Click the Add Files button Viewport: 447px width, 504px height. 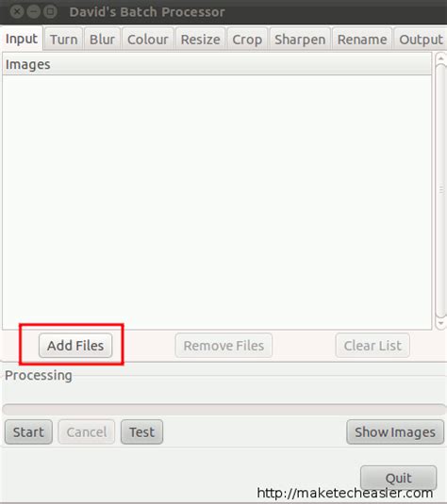tap(75, 346)
